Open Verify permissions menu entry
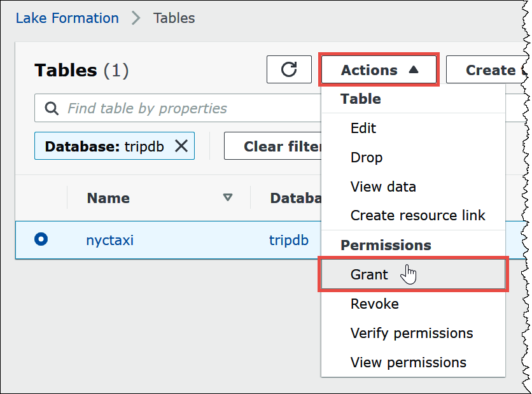 coord(412,333)
